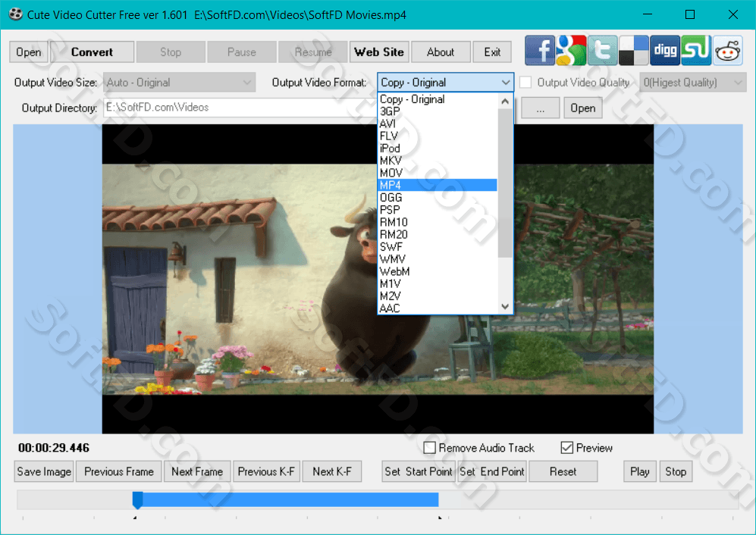Image resolution: width=756 pixels, height=535 pixels.
Task: Click the film reel app icon in the title bar
Action: [15, 14]
